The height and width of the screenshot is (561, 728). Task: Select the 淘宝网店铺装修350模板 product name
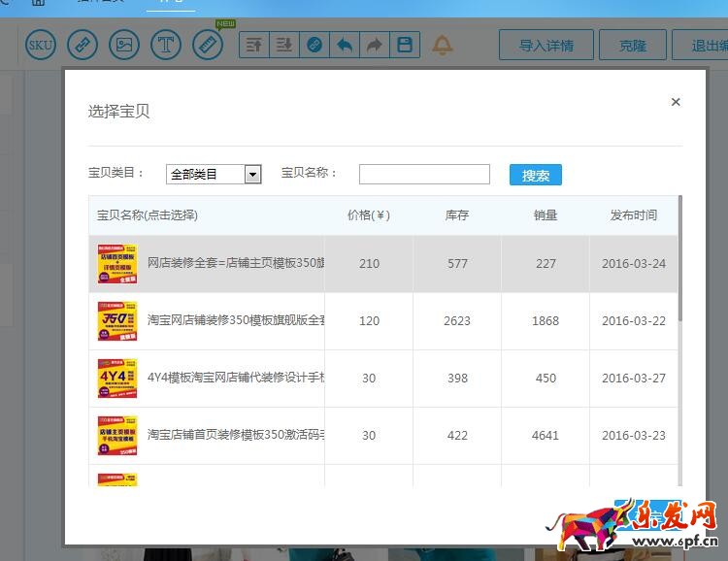pos(235,321)
